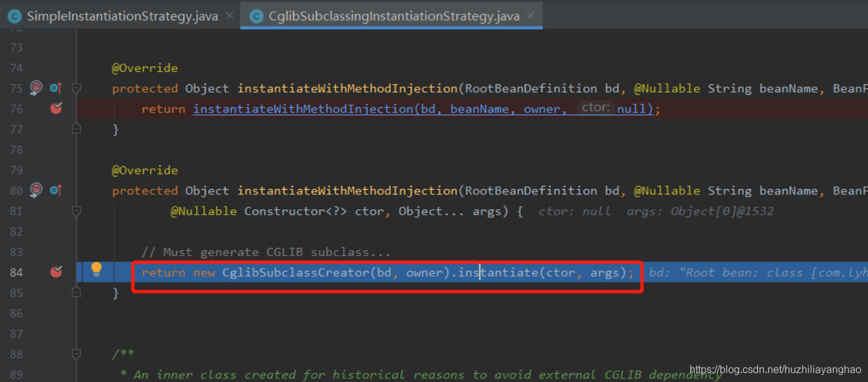
Task: Click line number 73 in the gutter
Action: coord(15,47)
